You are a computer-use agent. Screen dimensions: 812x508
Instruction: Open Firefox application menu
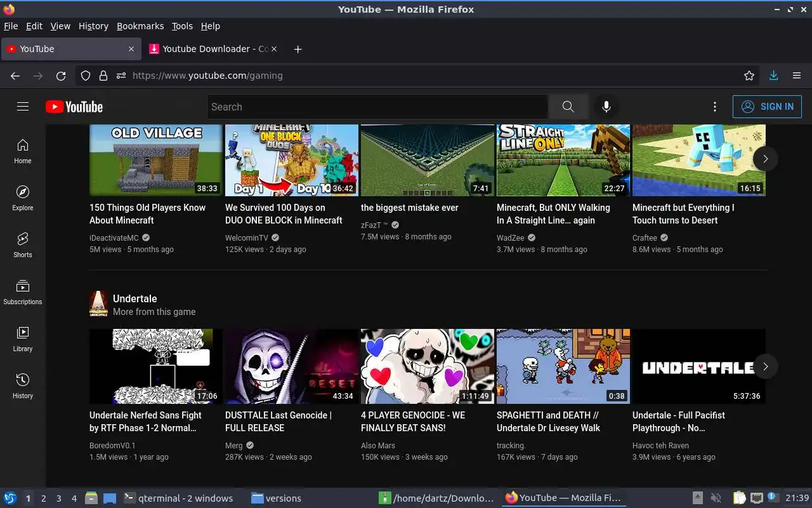[x=797, y=76]
